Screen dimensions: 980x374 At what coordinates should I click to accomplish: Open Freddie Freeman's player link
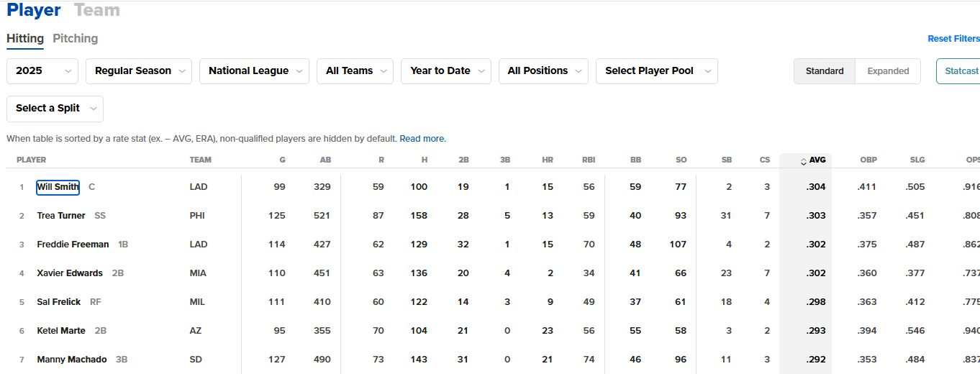click(73, 245)
